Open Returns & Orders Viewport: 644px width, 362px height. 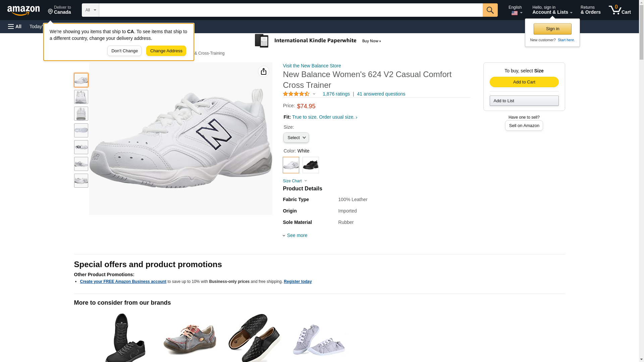pos(590,10)
